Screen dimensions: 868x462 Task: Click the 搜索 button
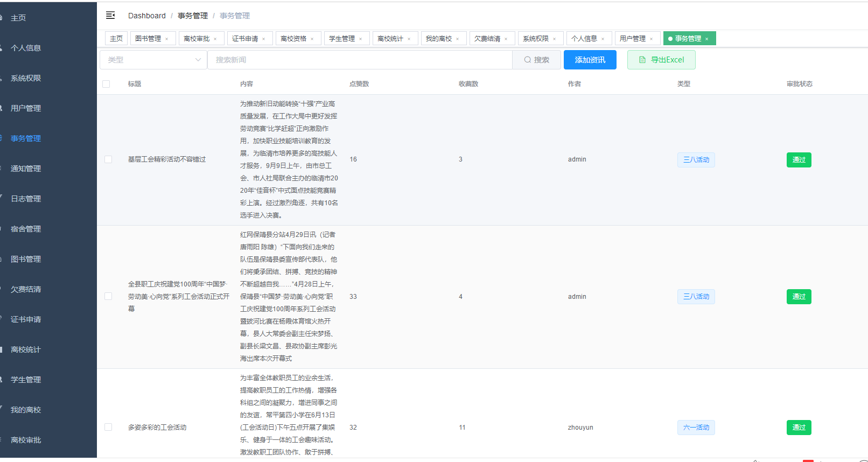(x=537, y=60)
